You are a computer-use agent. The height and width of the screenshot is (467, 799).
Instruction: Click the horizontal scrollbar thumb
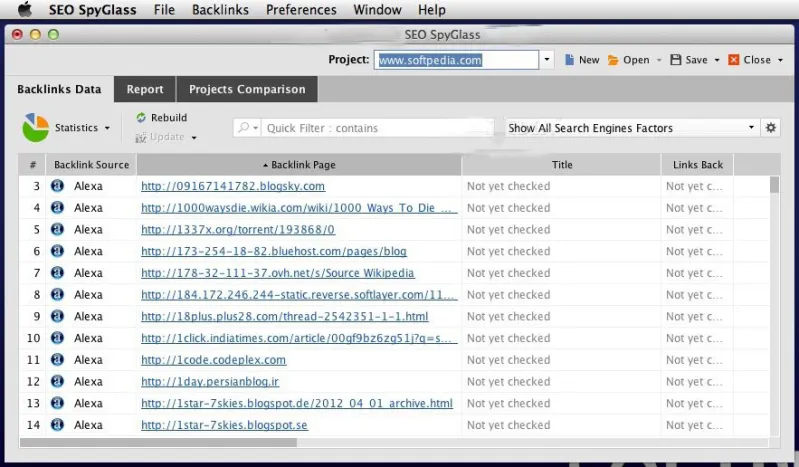pyautogui.click(x=158, y=442)
